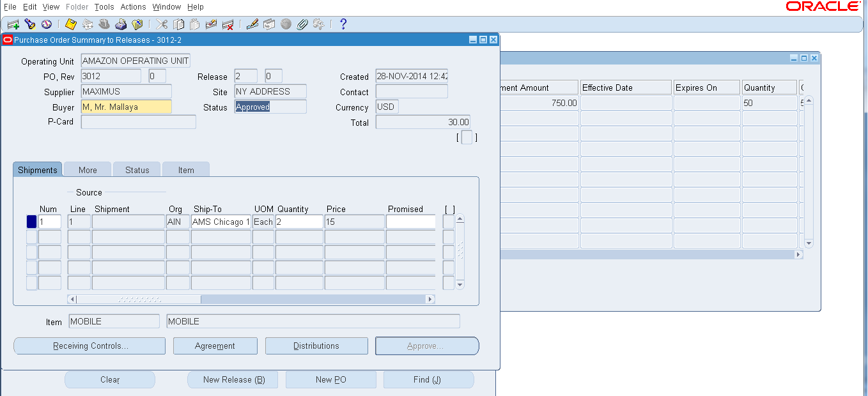Click the Supplier field MAXIMUS
This screenshot has height=396, width=868.
coord(127,91)
